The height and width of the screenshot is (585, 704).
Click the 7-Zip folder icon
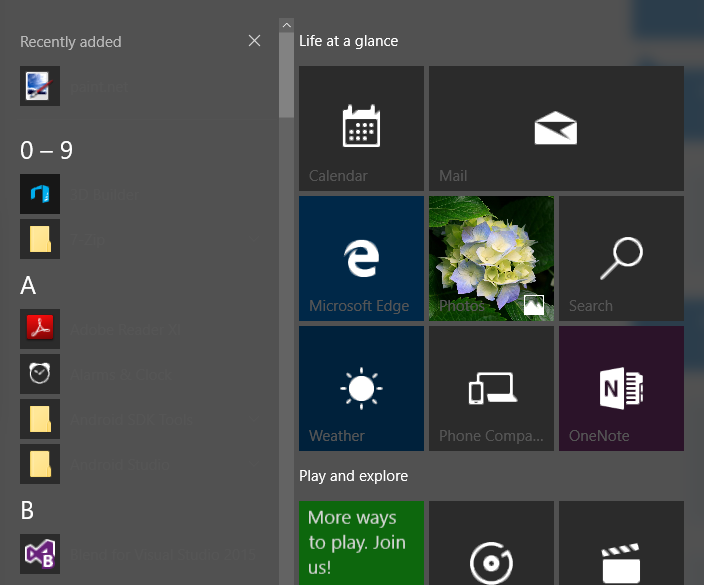[x=40, y=239]
